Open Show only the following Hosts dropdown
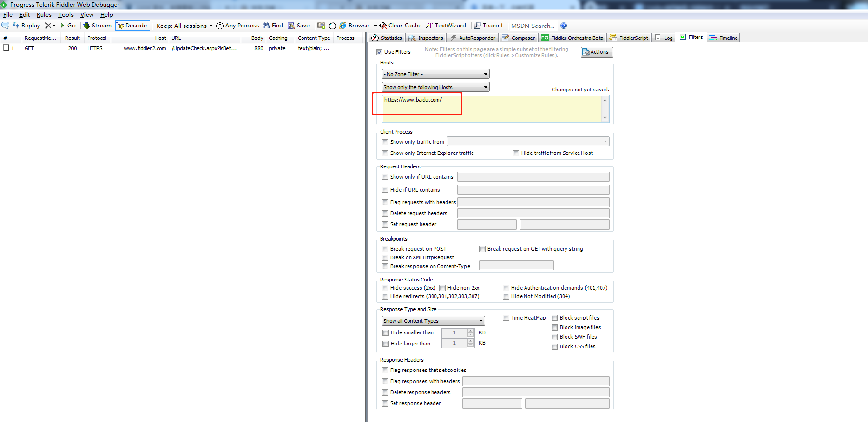The width and height of the screenshot is (868, 422). (x=435, y=87)
